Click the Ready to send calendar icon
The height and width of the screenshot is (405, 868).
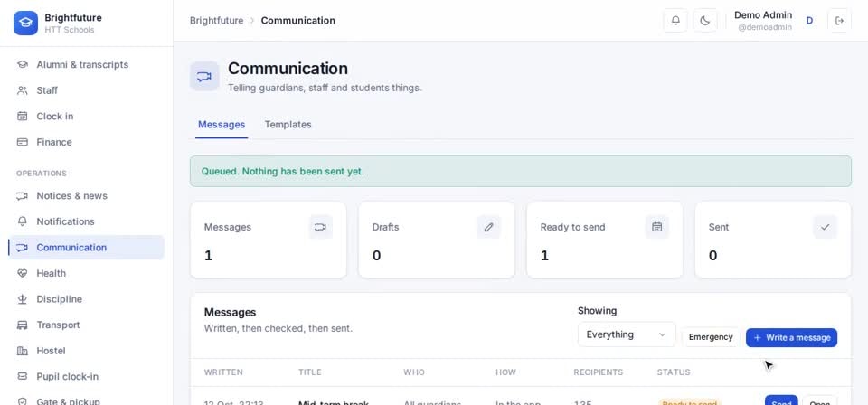[x=657, y=227]
